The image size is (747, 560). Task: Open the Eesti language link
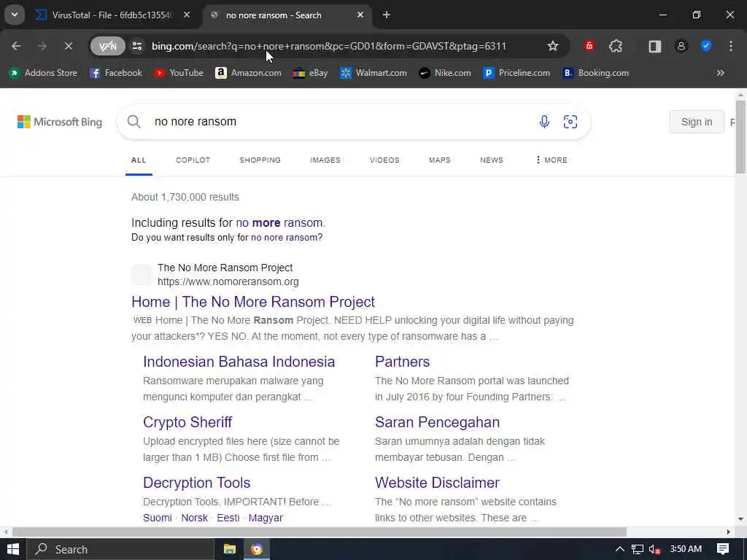click(228, 518)
